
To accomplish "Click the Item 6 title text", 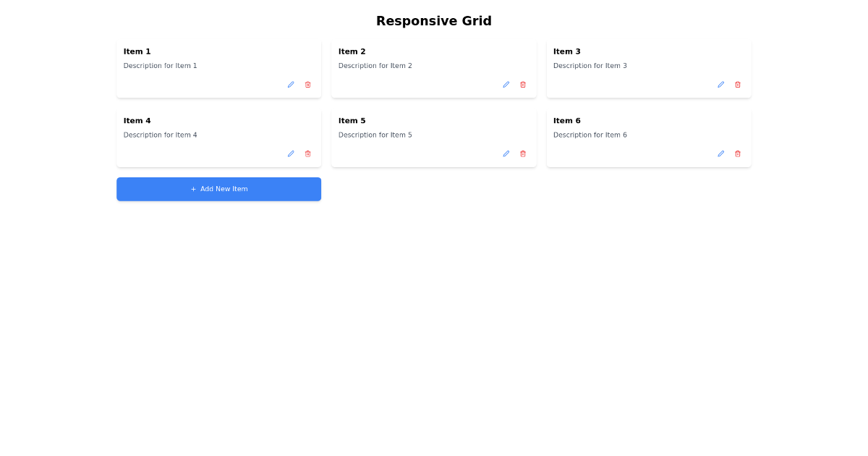I will click(566, 120).
